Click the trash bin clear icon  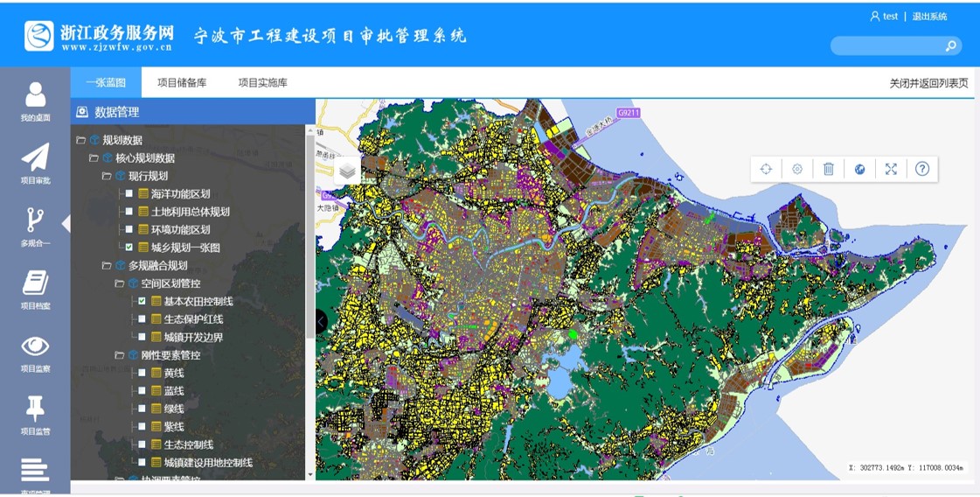click(829, 169)
